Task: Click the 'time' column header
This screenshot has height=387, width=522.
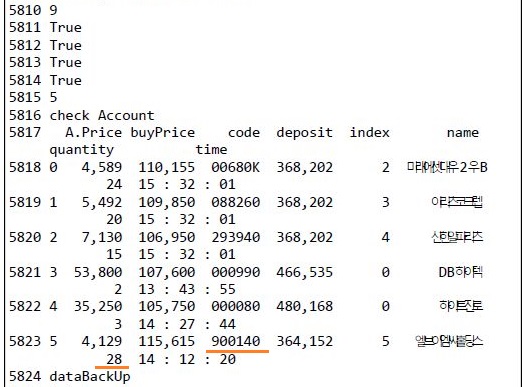Action: coord(211,149)
